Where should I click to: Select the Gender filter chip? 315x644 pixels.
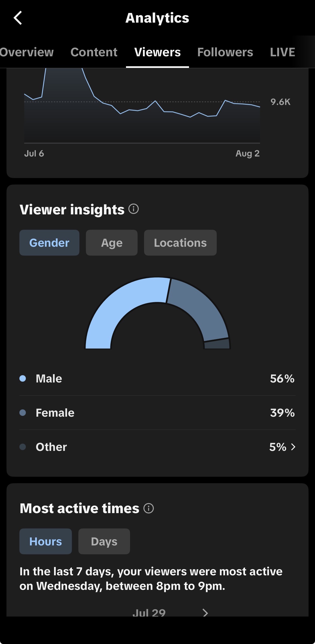[x=49, y=243]
